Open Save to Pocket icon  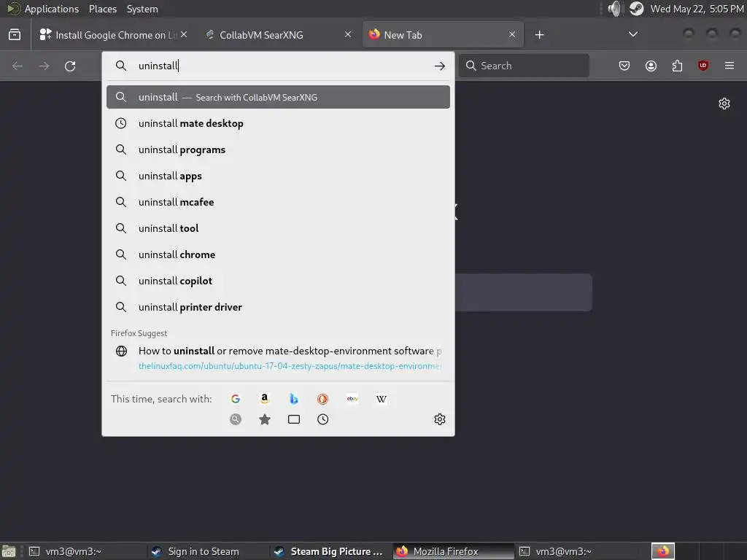[624, 66]
